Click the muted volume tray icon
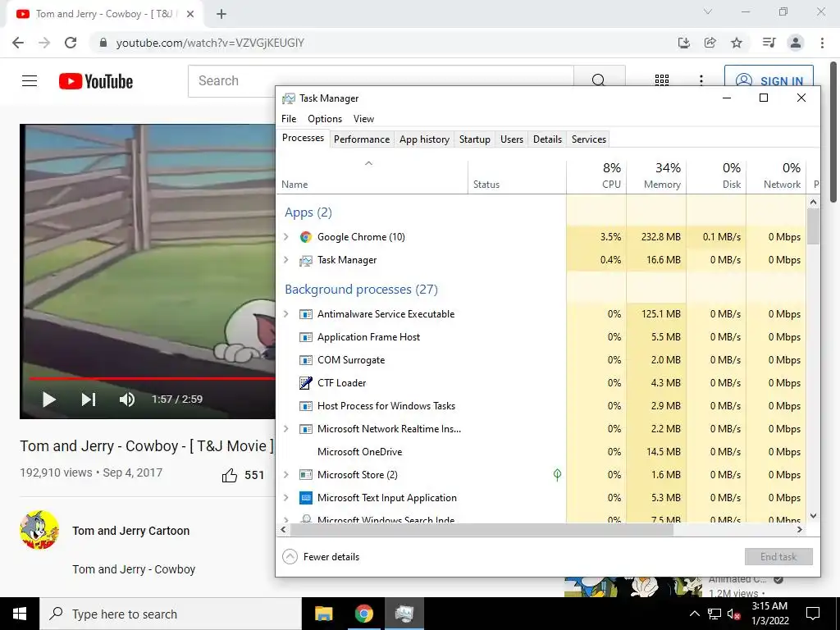Screen dimensions: 840x630 733,614
